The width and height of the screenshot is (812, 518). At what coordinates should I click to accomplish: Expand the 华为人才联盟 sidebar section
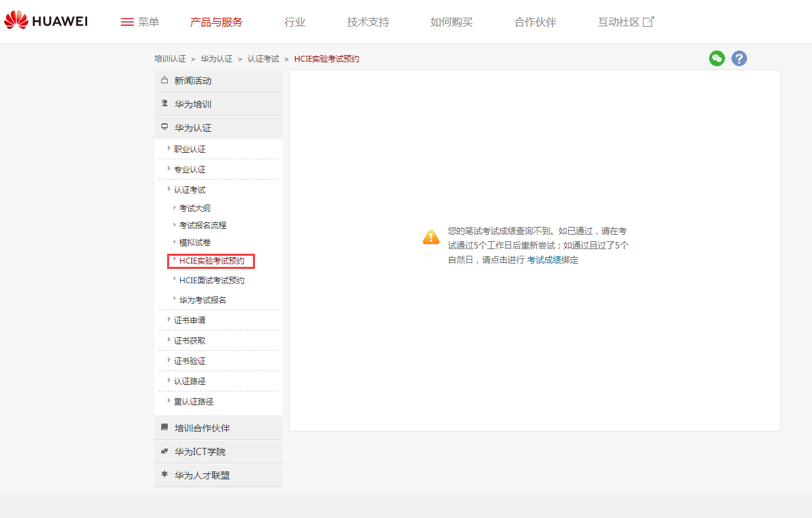[x=218, y=475]
